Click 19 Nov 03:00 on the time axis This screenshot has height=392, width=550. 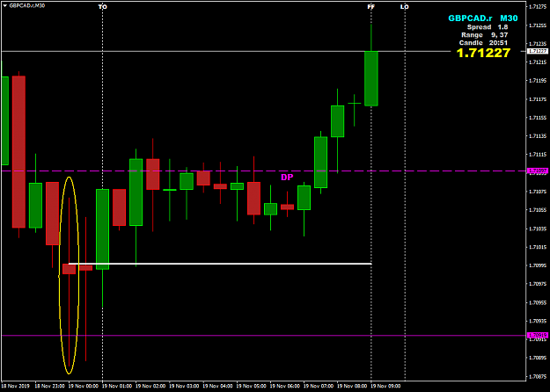click(x=185, y=386)
